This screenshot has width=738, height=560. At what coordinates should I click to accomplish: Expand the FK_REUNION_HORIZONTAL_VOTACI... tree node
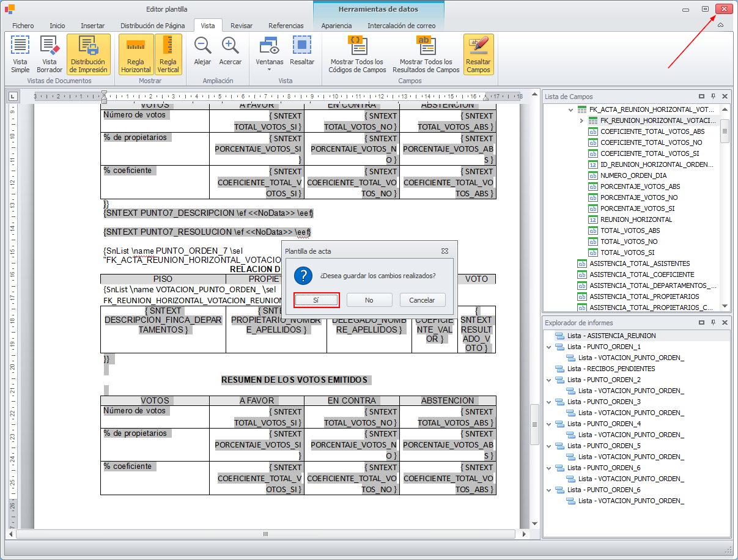click(x=582, y=121)
